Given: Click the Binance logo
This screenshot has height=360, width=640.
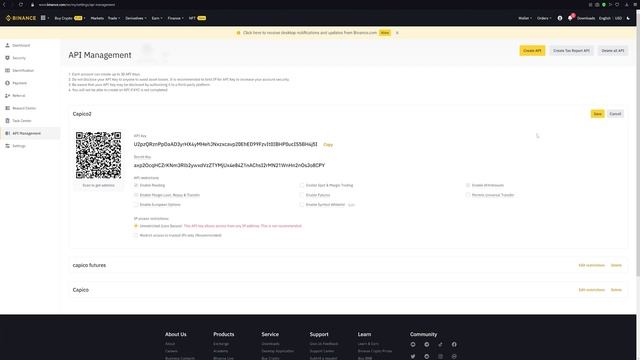Looking at the screenshot, I should [x=21, y=18].
